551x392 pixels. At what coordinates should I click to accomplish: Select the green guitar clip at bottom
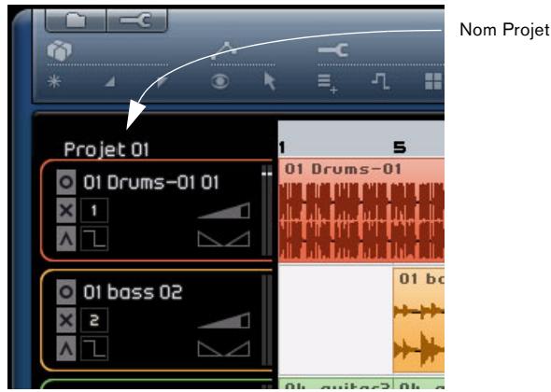coord(335,384)
